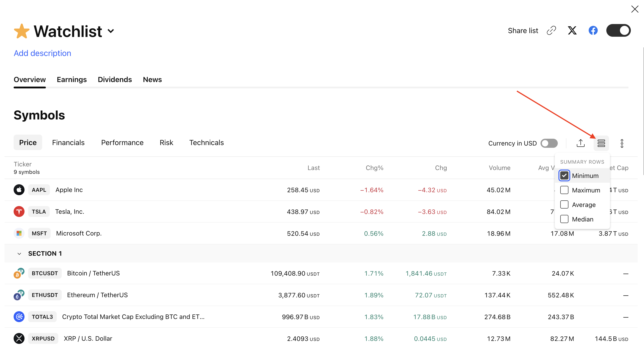Sort by the Chg% column header
The width and height of the screenshot is (644, 345).
[x=374, y=168]
